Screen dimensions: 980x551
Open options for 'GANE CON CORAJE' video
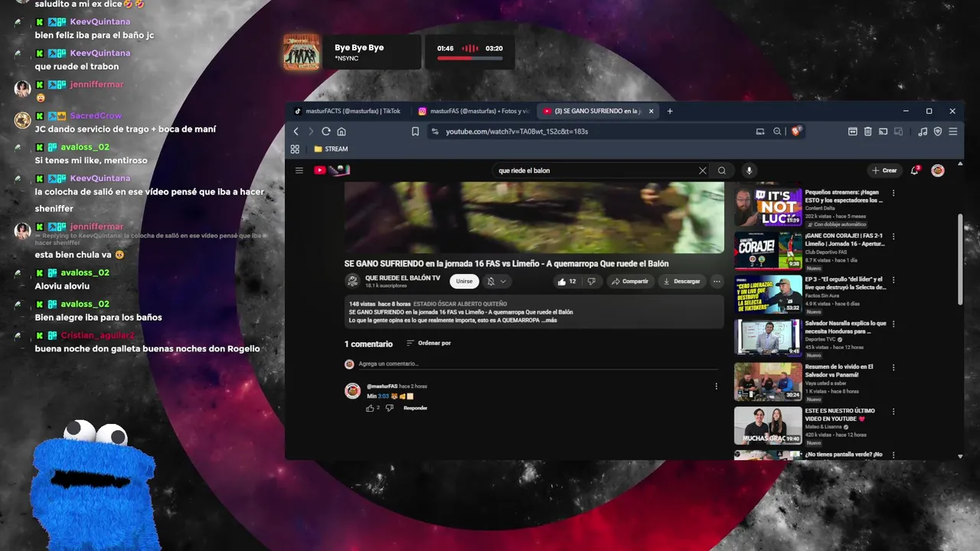(893, 236)
